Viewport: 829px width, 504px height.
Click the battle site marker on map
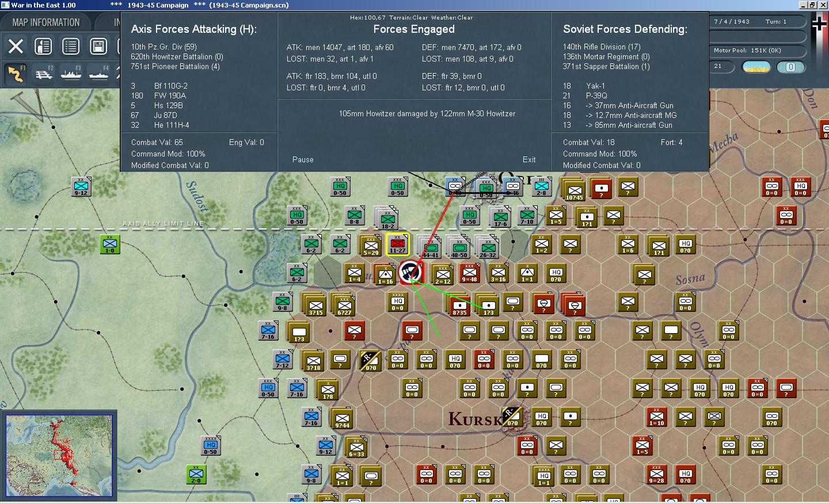point(410,272)
